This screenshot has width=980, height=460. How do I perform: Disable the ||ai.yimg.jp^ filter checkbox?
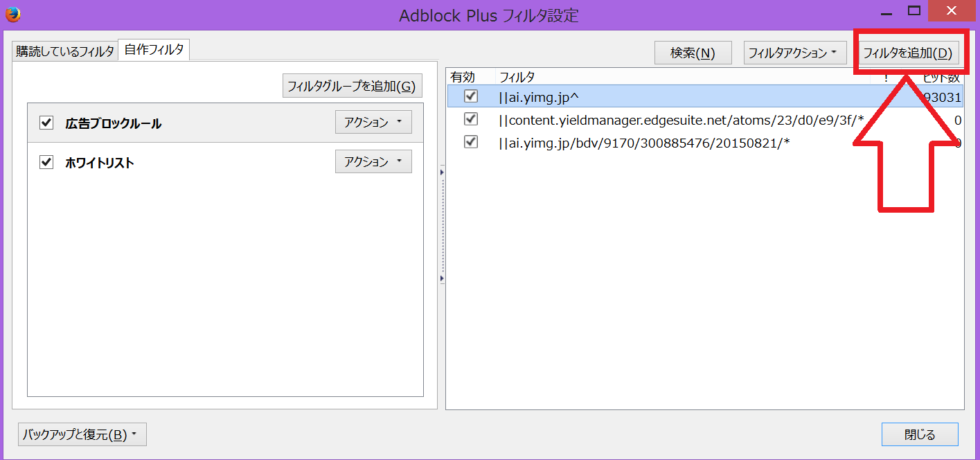coord(471,96)
